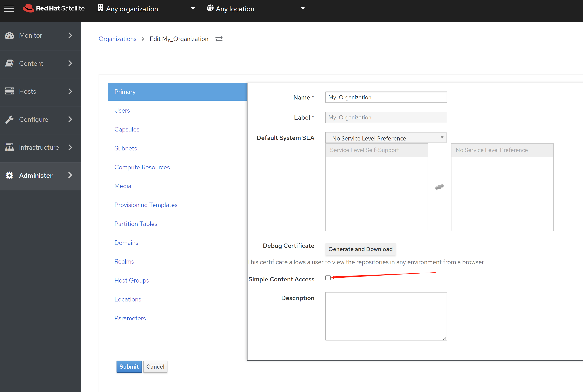Click the Hosts server icon
This screenshot has width=583, height=392.
(10, 91)
